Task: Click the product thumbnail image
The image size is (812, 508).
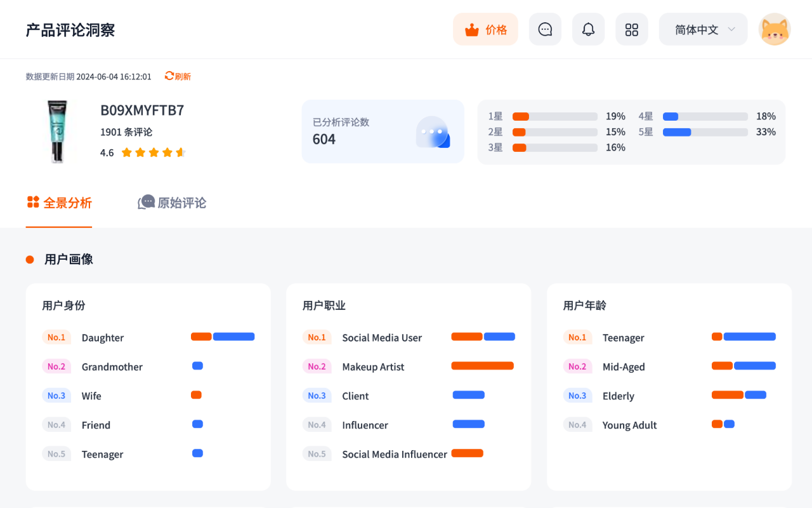Action: coord(58,131)
